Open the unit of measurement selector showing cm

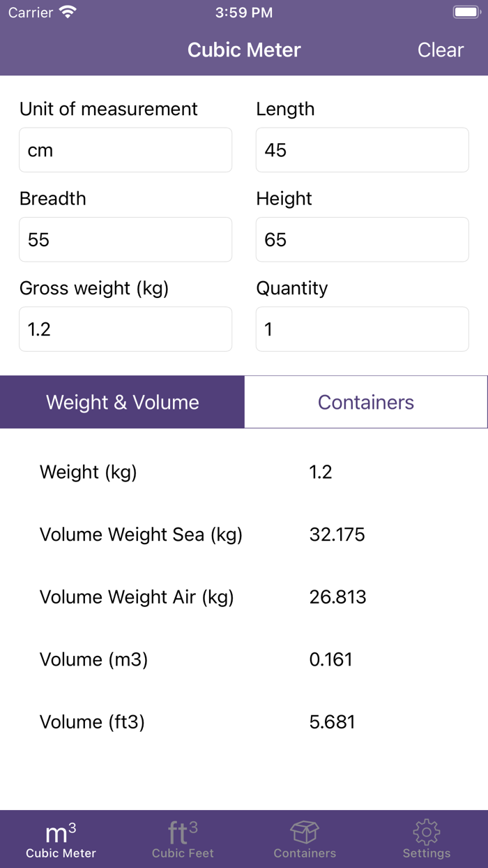(x=125, y=150)
